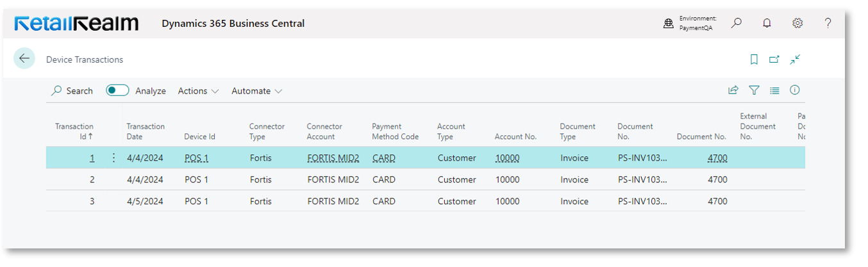This screenshot has height=267, width=868.
Task: Click PS-INV103... in transaction 1 row
Action: coord(642,158)
